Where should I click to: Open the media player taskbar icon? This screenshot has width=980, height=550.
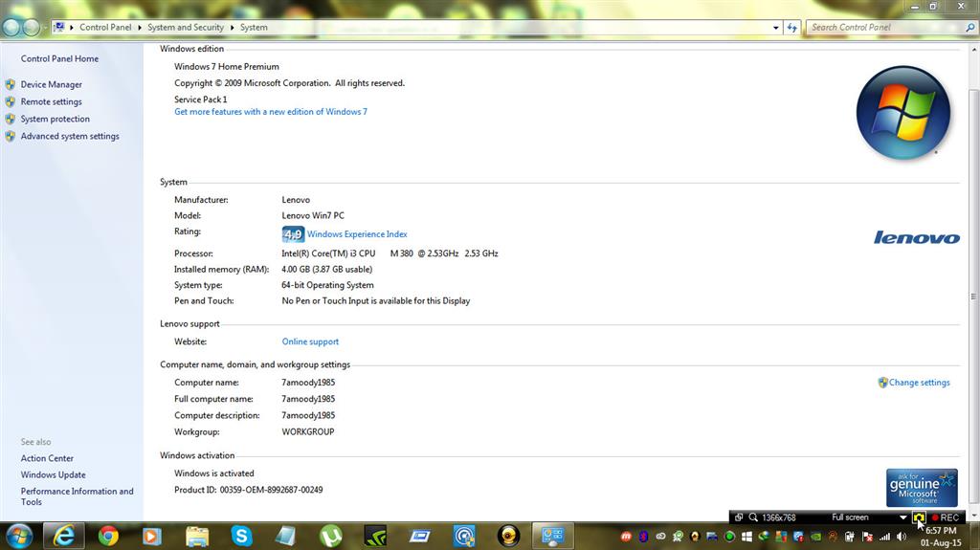[x=152, y=537]
